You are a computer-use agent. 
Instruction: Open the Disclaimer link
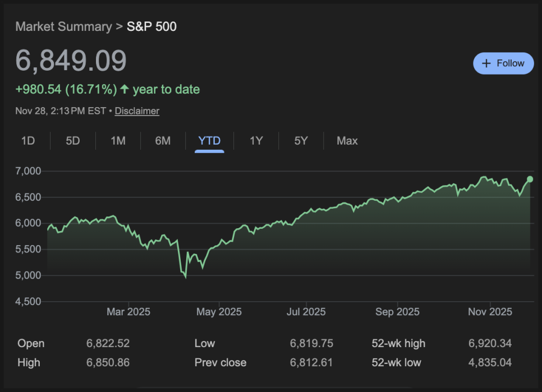(x=137, y=111)
